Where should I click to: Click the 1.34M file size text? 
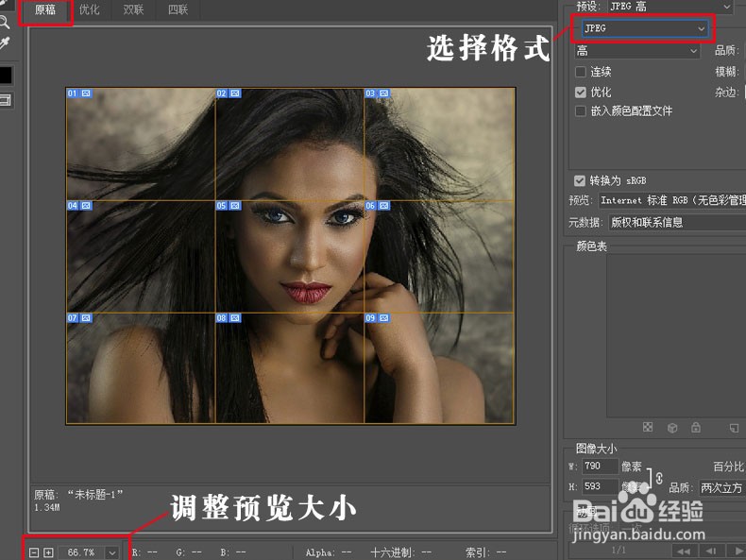[x=46, y=508]
